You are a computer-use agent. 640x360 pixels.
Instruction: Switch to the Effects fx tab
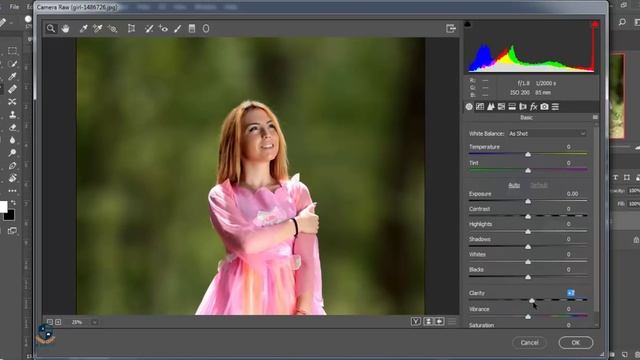(x=533, y=107)
